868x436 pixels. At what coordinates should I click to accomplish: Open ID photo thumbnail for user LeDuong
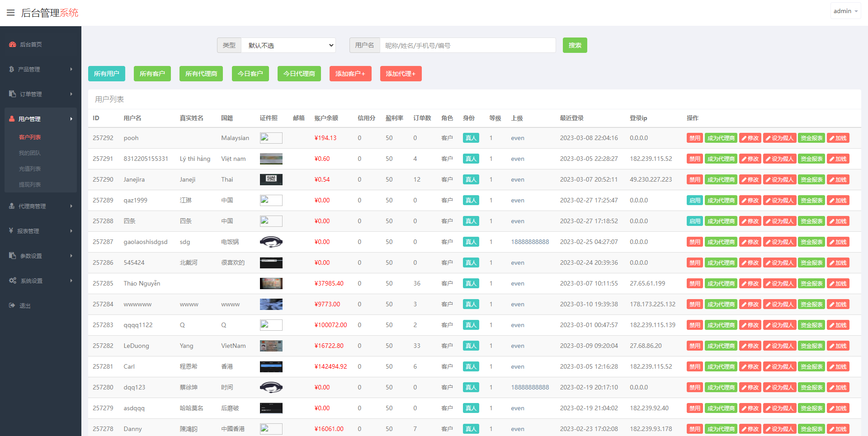click(x=271, y=346)
